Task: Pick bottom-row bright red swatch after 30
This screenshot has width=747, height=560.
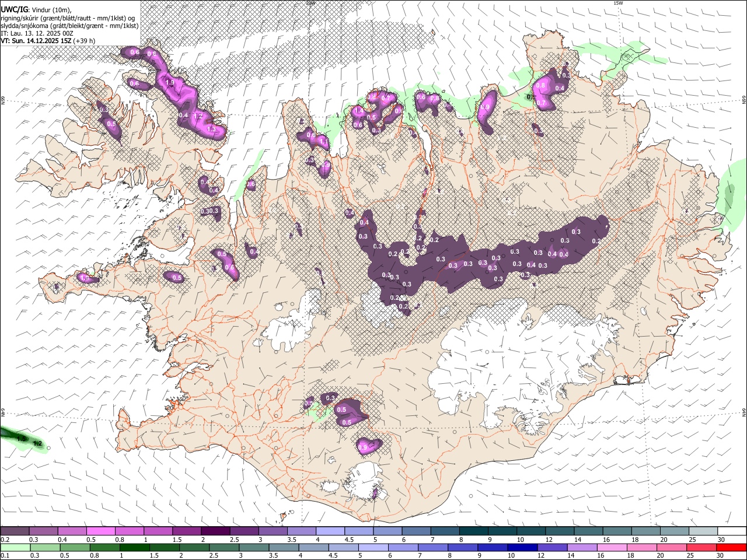Action: (x=731, y=548)
